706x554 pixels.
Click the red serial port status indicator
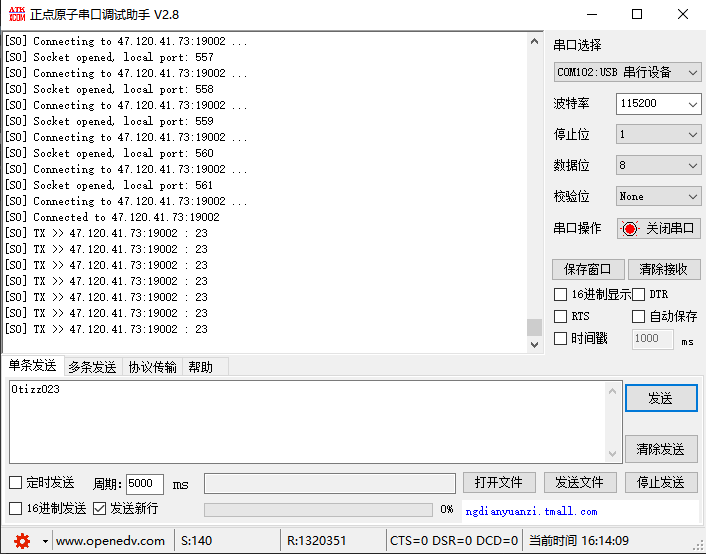point(630,229)
